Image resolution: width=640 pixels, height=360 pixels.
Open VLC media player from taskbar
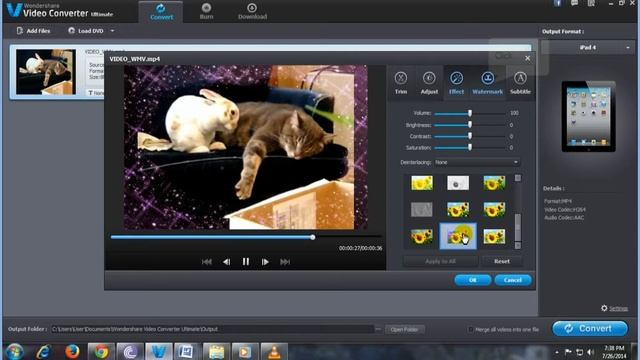[x=274, y=352]
